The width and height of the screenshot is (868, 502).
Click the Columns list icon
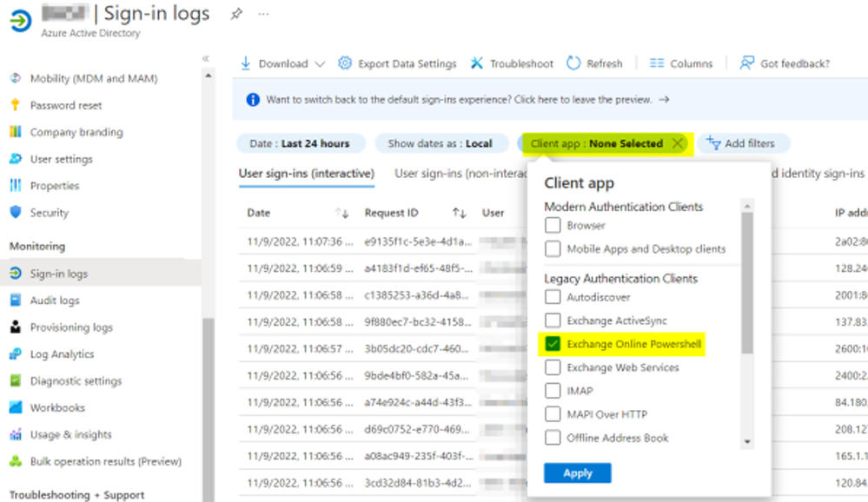[657, 63]
